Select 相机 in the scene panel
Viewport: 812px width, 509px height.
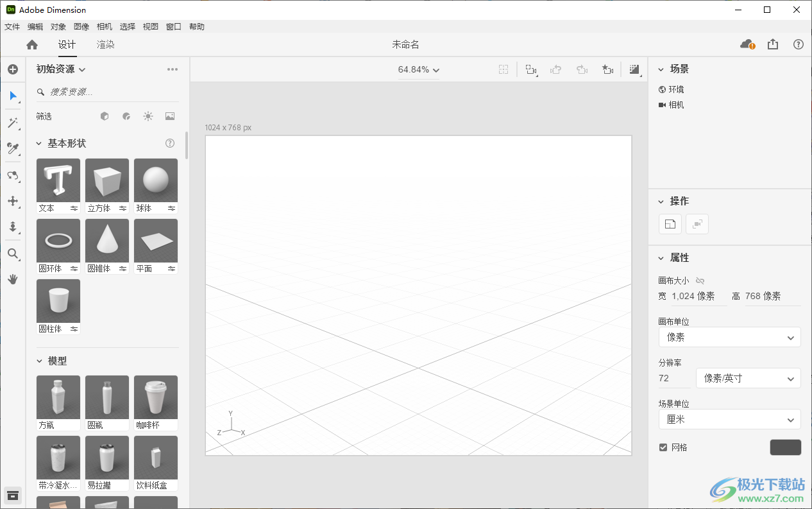coord(672,105)
